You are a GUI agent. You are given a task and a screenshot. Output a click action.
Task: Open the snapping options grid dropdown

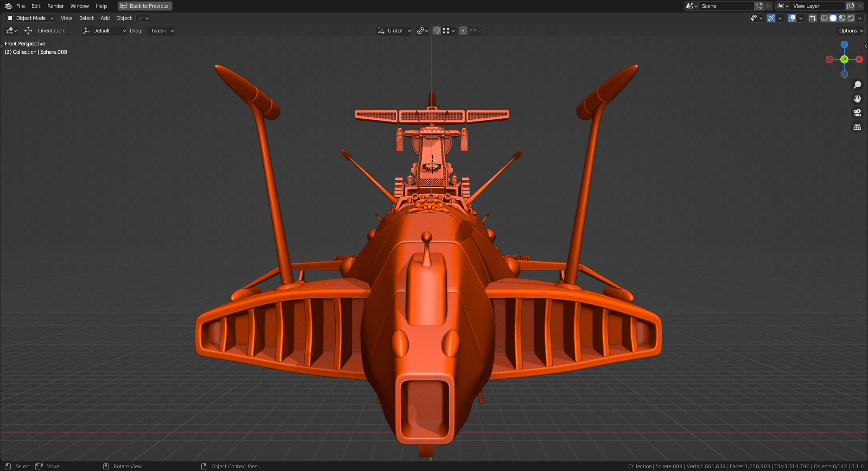[x=449, y=31]
